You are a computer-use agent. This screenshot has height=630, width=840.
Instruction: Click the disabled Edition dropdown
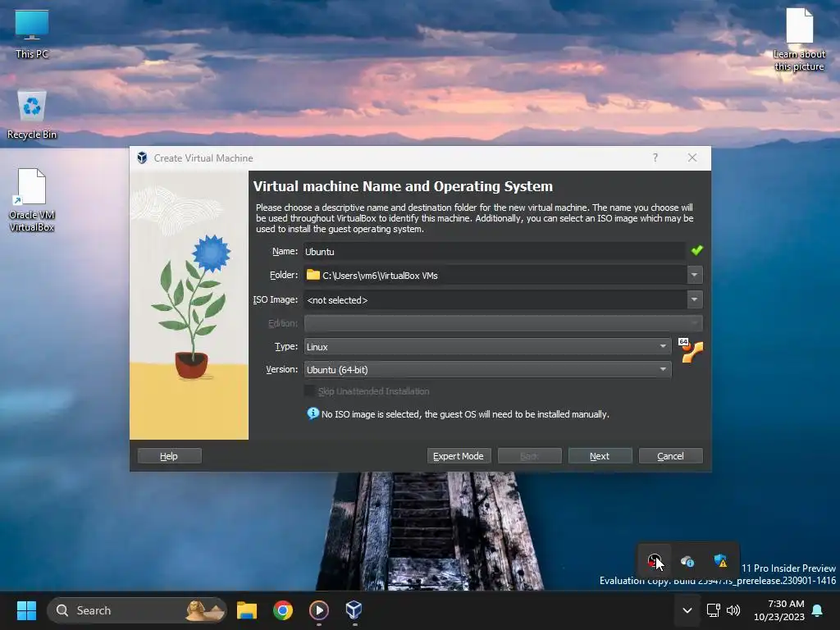(503, 323)
